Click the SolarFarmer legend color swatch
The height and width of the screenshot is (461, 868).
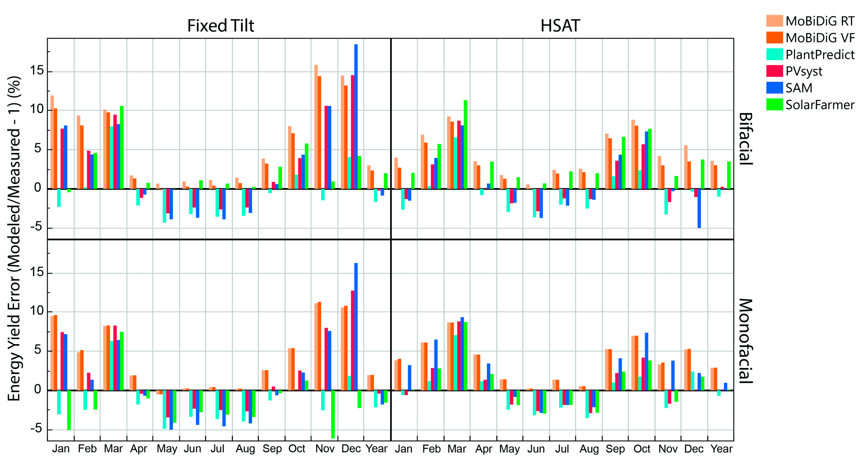(x=774, y=105)
